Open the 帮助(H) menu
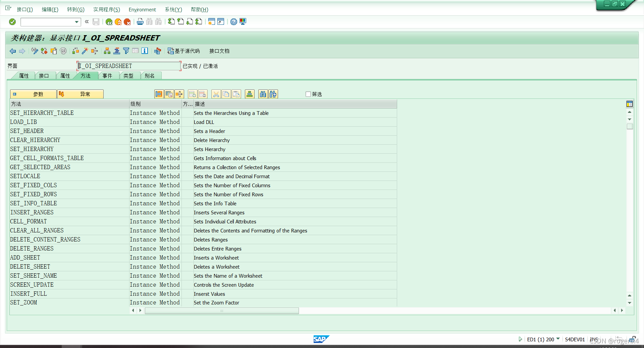Image resolution: width=644 pixels, height=348 pixels. coord(200,9)
